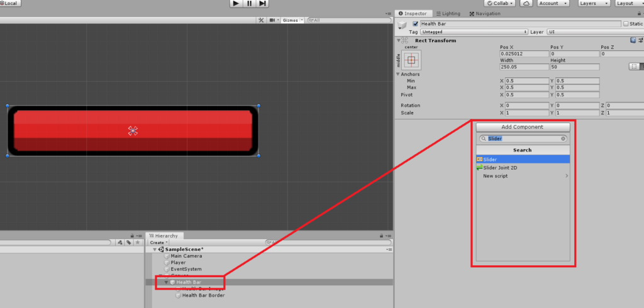Enable the Static checkbox
This screenshot has width=644, height=308.
[x=625, y=24]
